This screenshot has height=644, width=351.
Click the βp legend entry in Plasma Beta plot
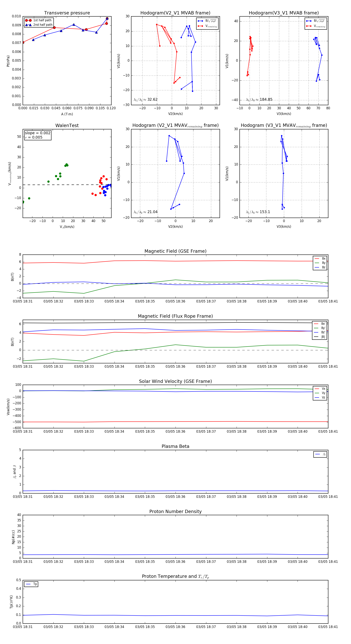pos(320,454)
